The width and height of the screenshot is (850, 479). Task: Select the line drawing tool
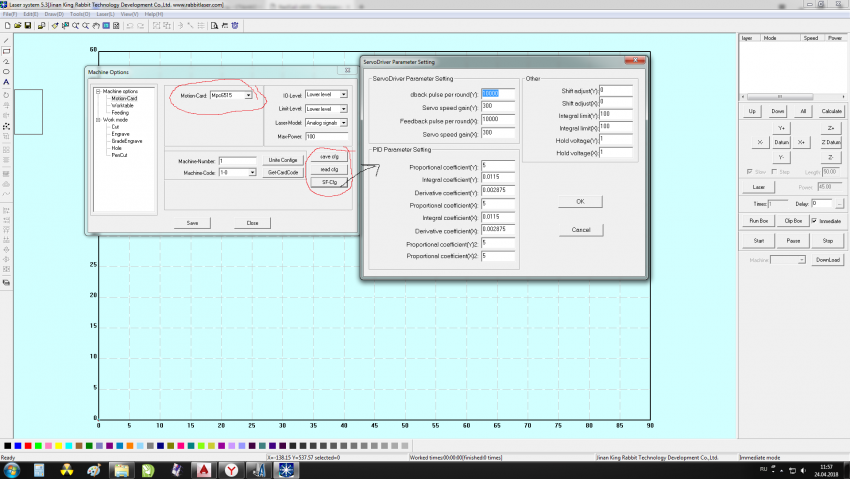[x=6, y=41]
